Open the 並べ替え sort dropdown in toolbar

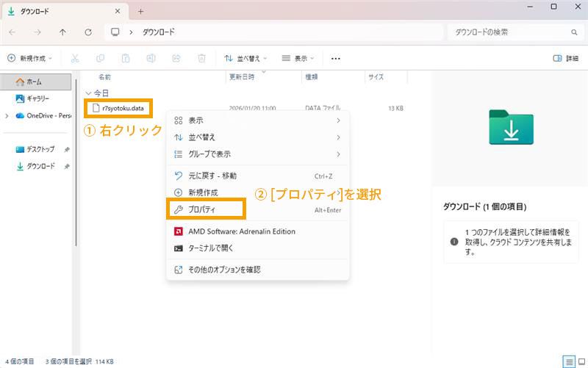(x=245, y=58)
